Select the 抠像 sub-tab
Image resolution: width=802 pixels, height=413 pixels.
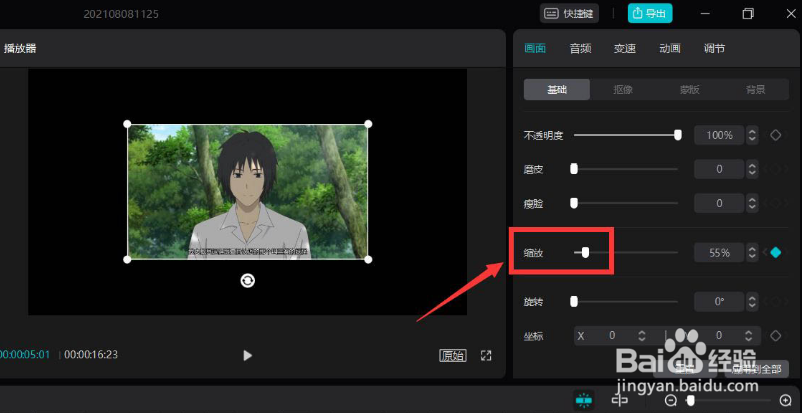[623, 90]
